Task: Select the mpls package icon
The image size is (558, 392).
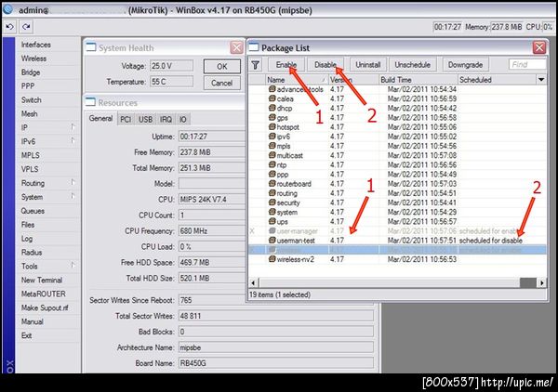Action: [x=272, y=146]
